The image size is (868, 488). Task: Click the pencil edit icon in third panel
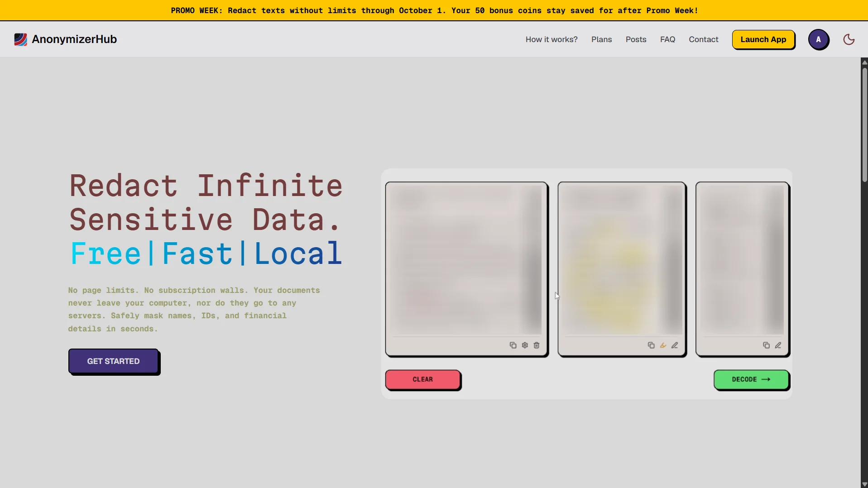pos(778,345)
